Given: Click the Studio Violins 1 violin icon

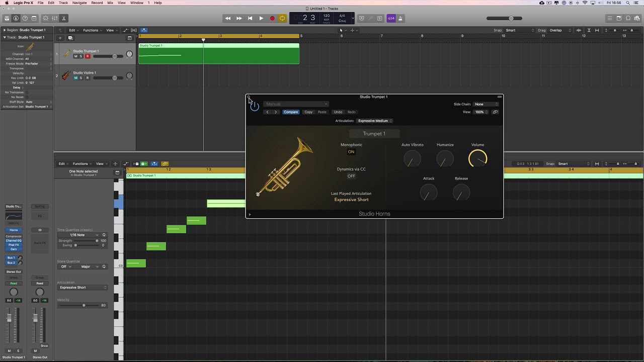Looking at the screenshot, I should tap(65, 76).
